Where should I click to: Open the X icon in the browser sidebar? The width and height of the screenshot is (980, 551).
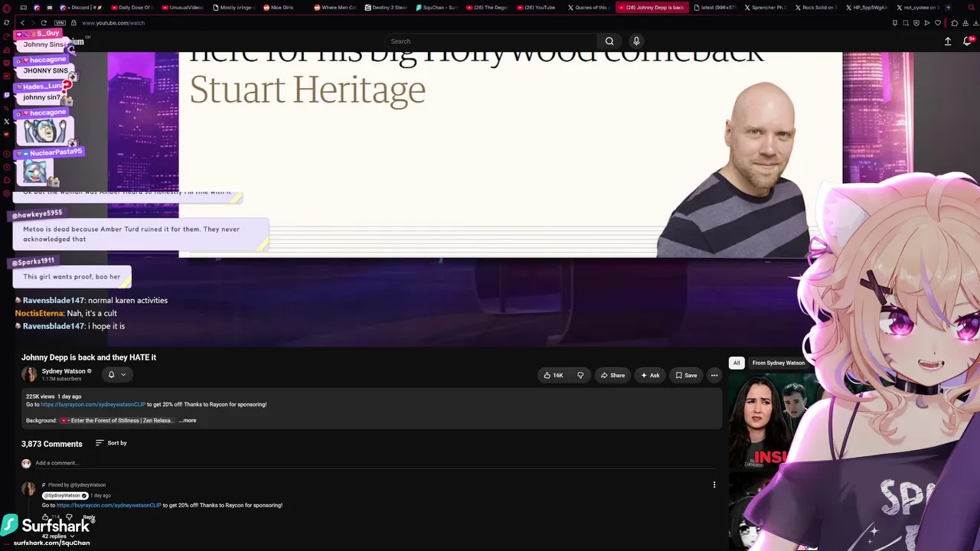coord(6,121)
